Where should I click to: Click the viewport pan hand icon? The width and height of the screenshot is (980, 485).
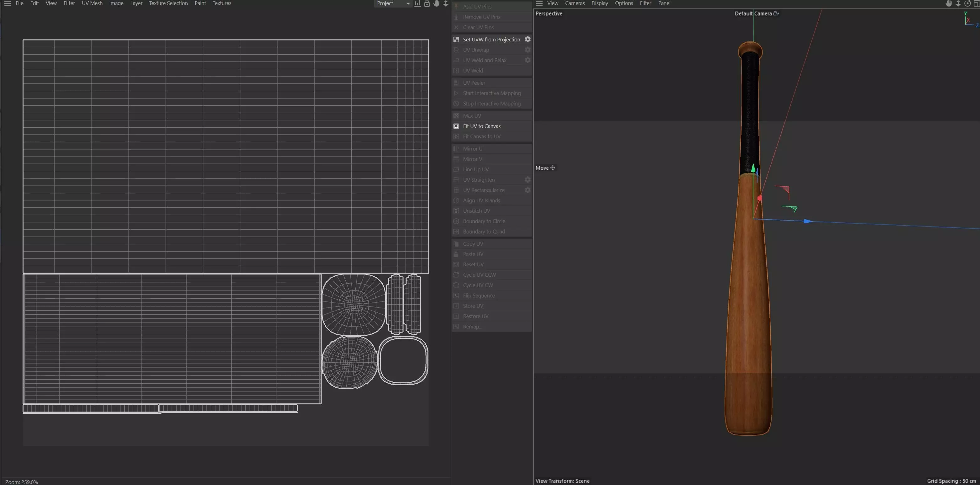[948, 3]
